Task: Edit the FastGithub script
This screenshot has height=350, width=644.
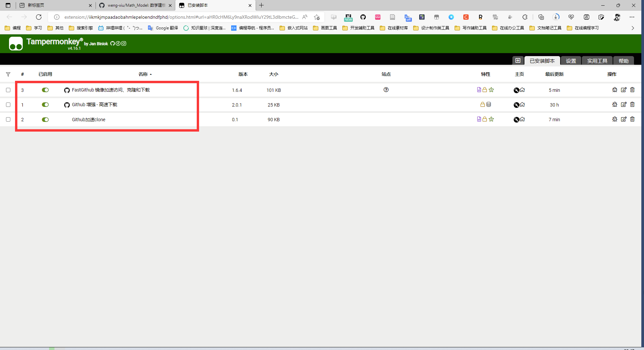Action: point(624,90)
